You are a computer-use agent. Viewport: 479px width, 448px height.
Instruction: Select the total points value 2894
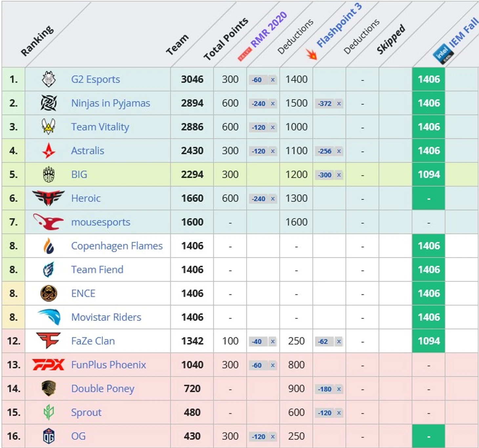click(192, 103)
